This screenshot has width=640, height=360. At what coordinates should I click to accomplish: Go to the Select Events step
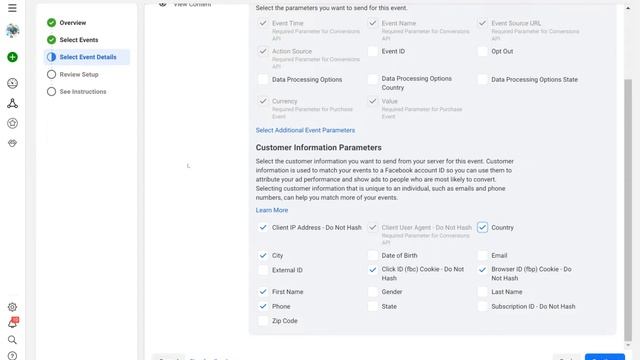(79, 40)
